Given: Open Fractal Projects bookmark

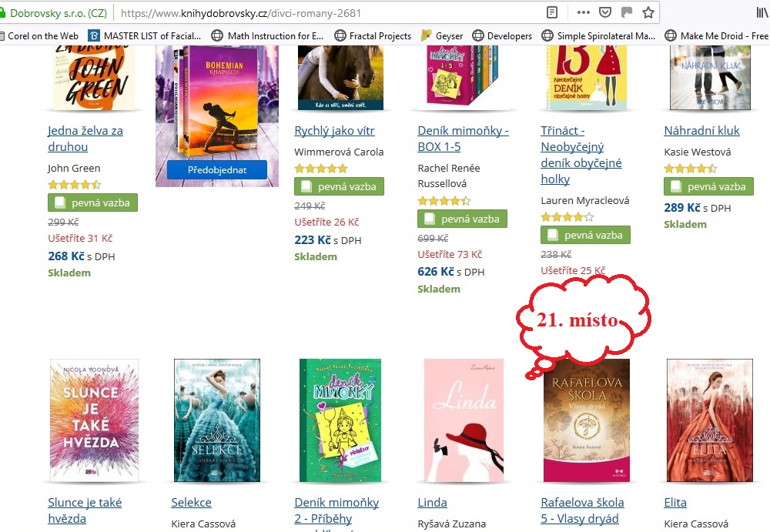Looking at the screenshot, I should (373, 36).
